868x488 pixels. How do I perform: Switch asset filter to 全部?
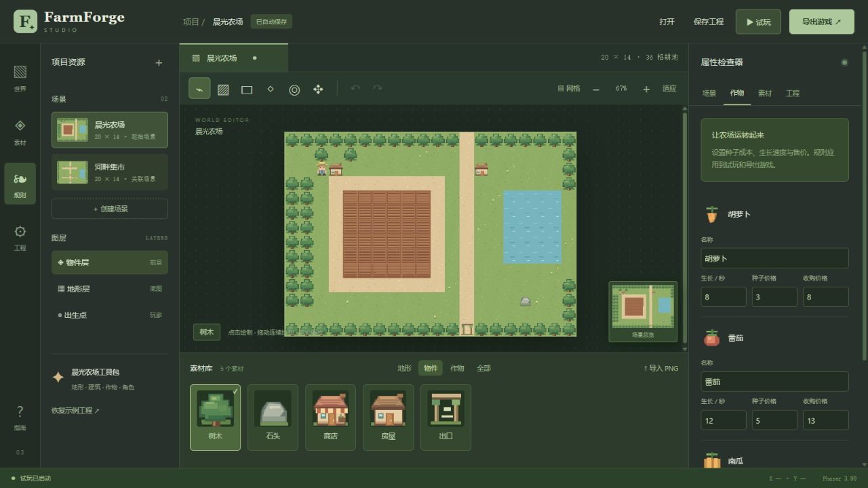[x=484, y=368]
